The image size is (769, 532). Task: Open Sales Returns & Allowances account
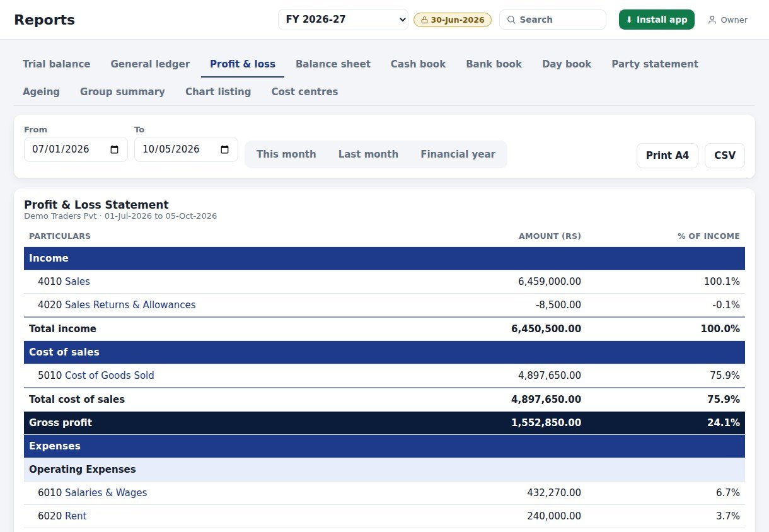point(130,305)
